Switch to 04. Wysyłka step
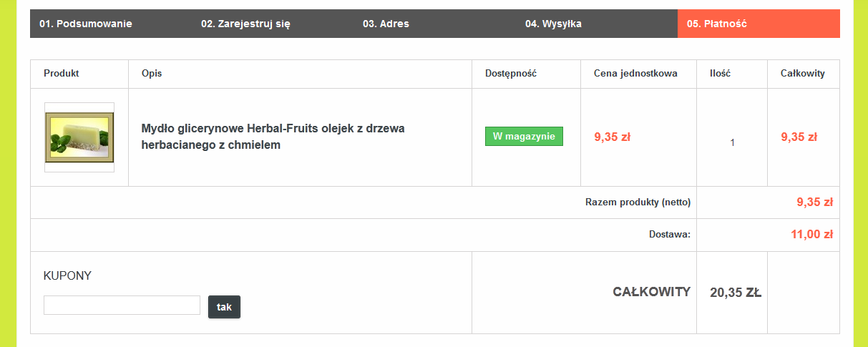 pyautogui.click(x=553, y=24)
